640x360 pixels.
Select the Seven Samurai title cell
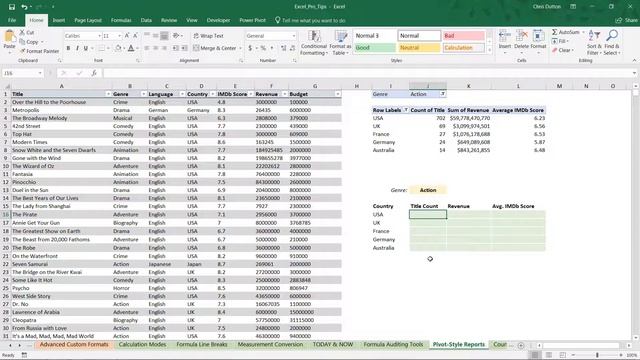coord(62,264)
